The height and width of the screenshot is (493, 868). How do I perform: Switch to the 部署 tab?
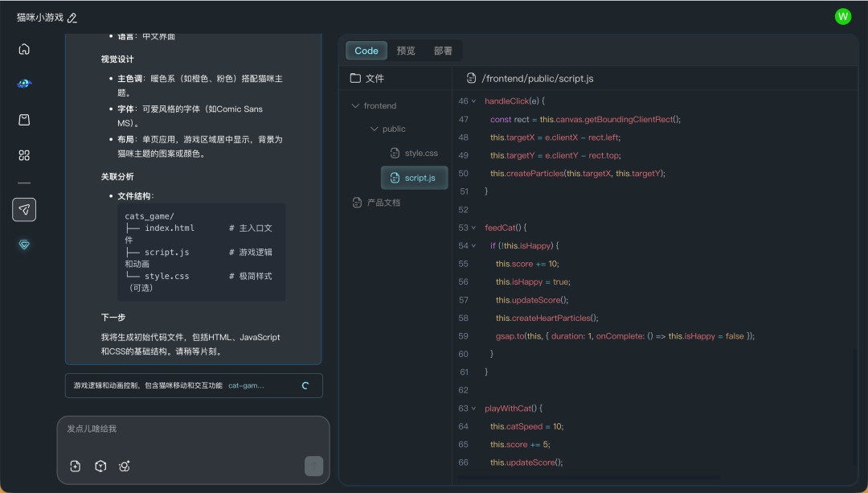[x=443, y=51]
